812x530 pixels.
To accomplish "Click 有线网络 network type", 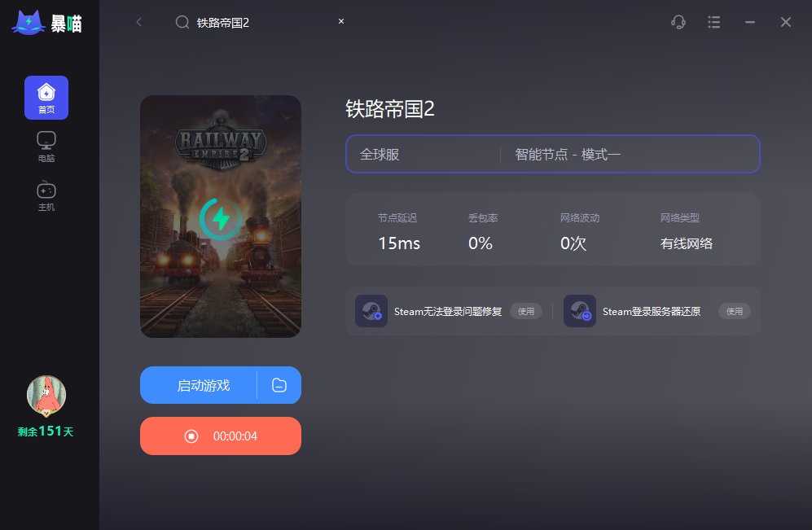I will (x=686, y=243).
